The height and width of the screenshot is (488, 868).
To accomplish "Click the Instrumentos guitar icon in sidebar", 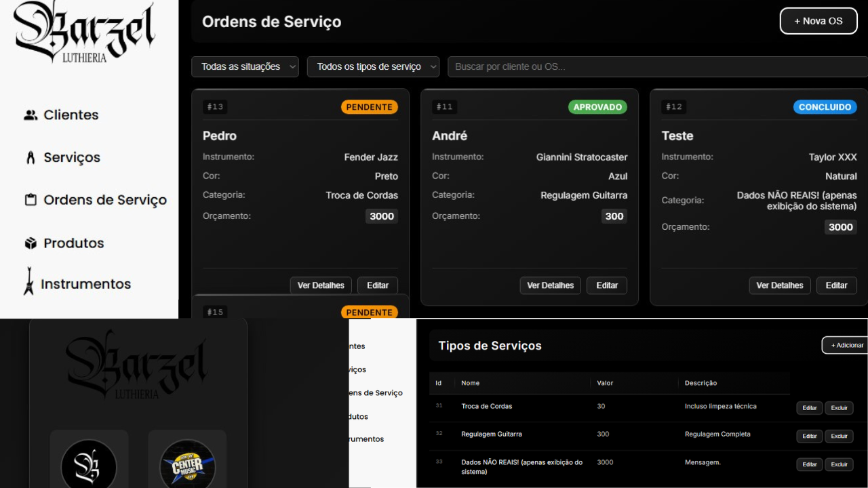I will (x=29, y=281).
